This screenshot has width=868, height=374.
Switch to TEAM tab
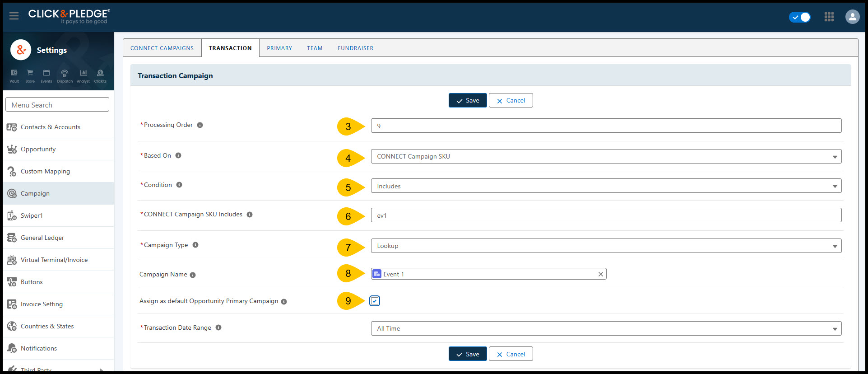pos(315,48)
